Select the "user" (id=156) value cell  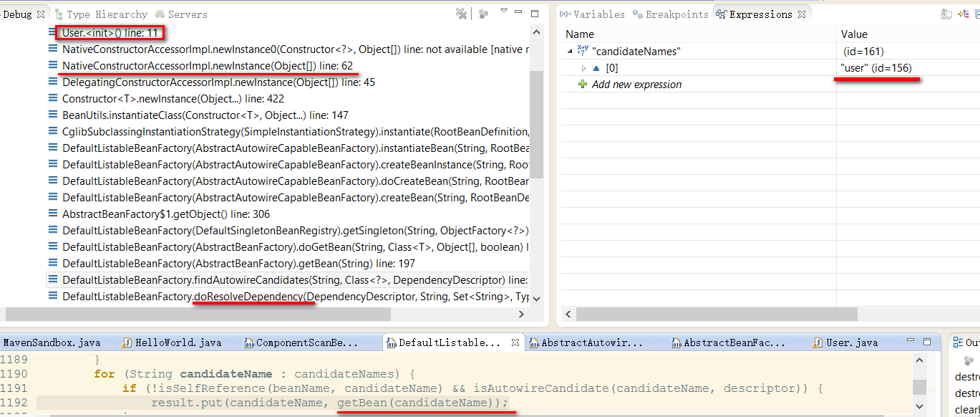(876, 68)
